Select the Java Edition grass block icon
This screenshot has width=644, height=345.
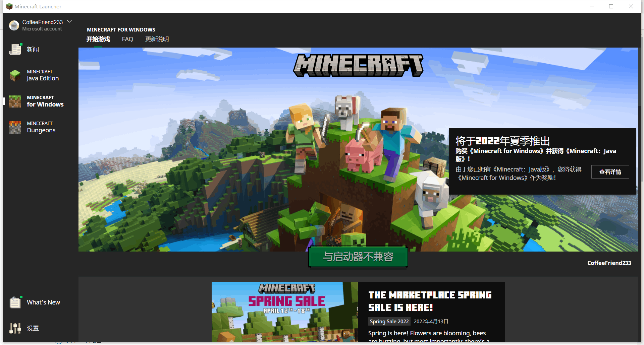(x=15, y=75)
